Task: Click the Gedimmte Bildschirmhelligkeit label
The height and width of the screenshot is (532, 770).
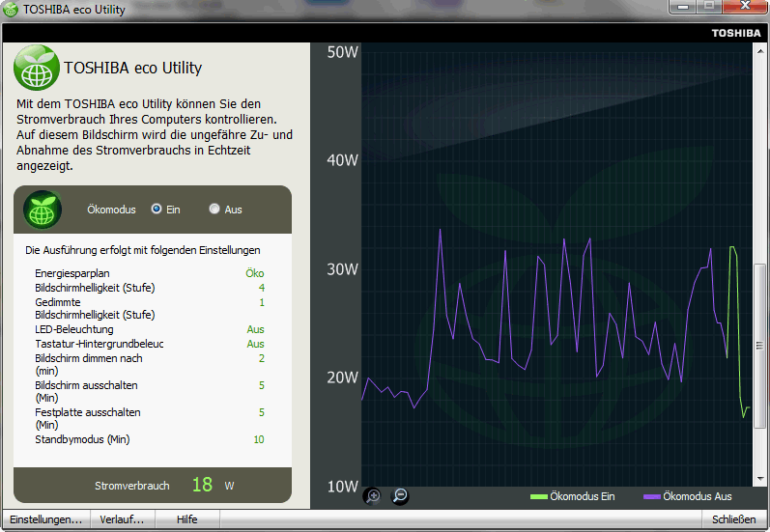Action: click(95, 308)
